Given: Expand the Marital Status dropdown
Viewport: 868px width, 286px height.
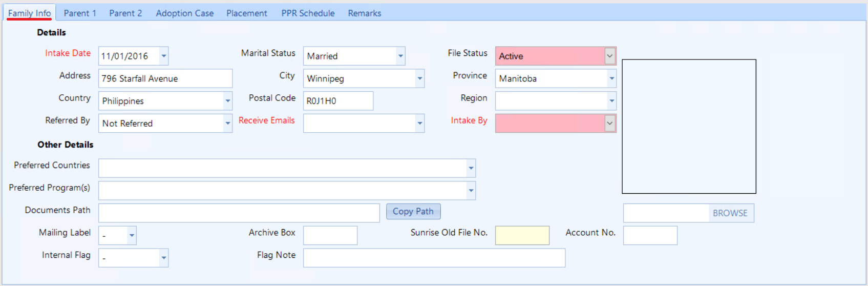Looking at the screenshot, I should pos(400,56).
